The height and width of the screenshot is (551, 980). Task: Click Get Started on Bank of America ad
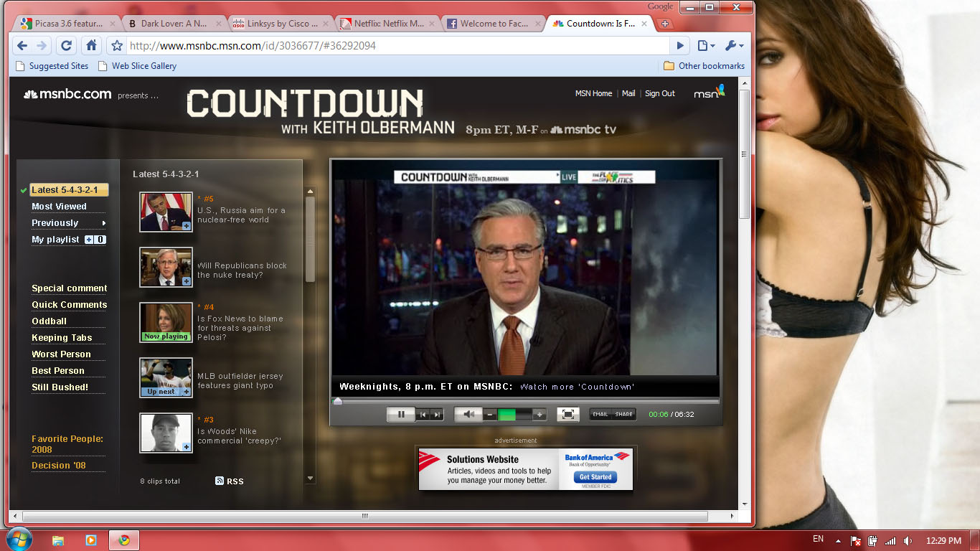pos(595,477)
